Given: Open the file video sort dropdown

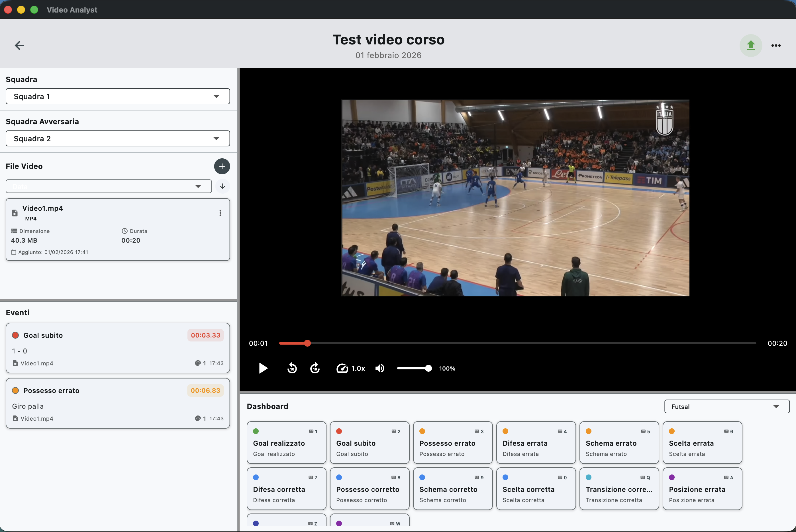Looking at the screenshot, I should 109,186.
